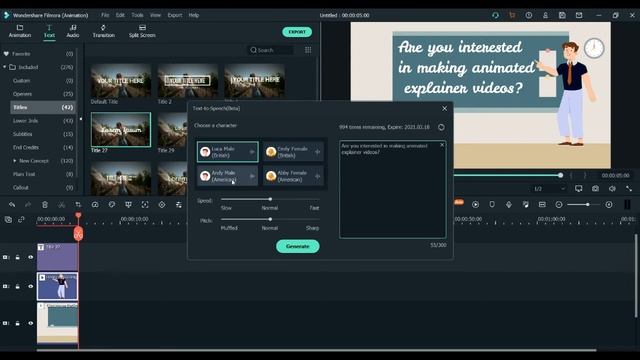Hide the character track with eye icon
This screenshot has height=360, width=640.
tap(30, 287)
